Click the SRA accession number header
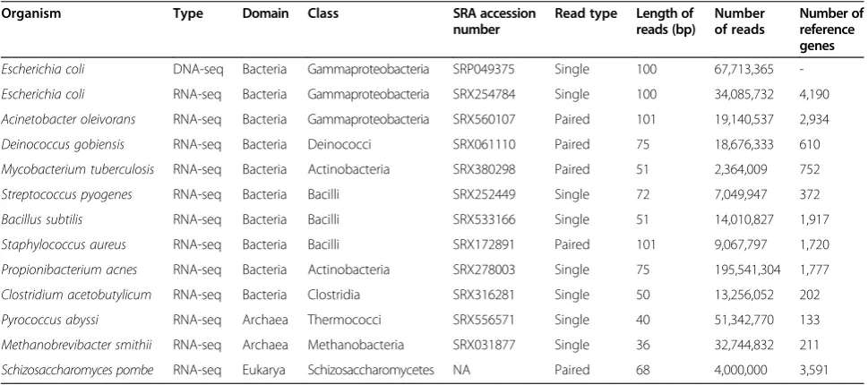 coord(494,21)
